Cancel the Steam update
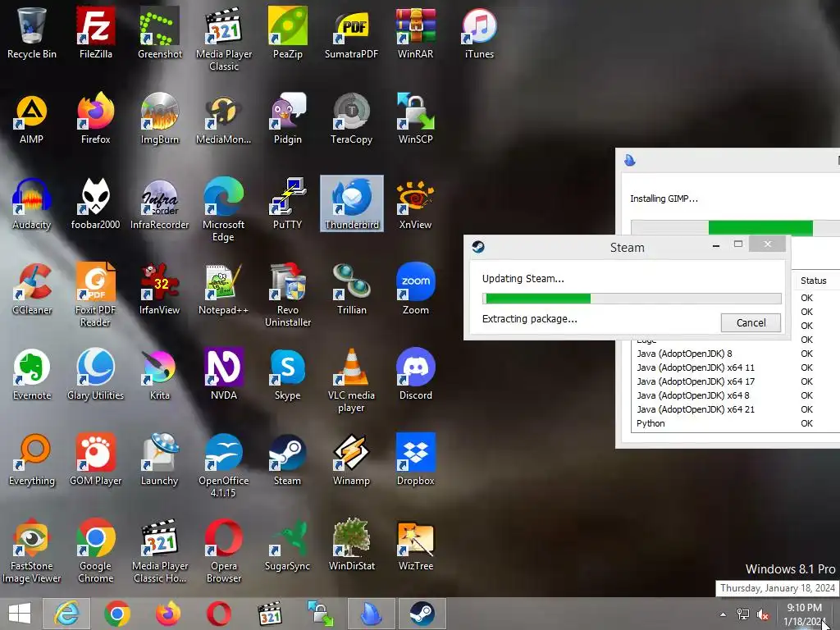Screen dimensions: 840x630 point(751,322)
